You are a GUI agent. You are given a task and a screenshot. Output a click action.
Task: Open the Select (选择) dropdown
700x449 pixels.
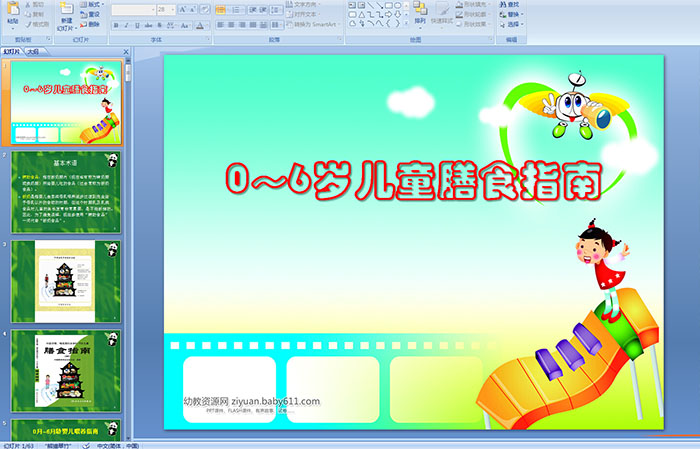tap(512, 24)
